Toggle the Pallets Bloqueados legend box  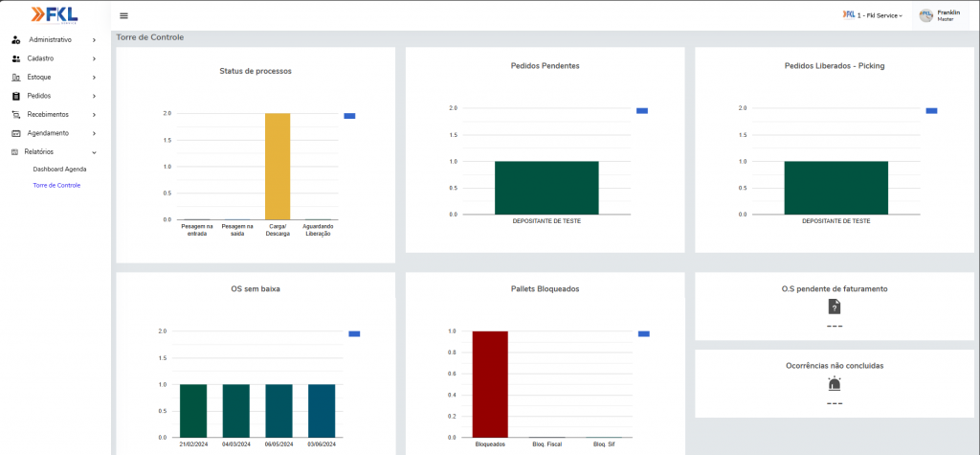point(644,333)
